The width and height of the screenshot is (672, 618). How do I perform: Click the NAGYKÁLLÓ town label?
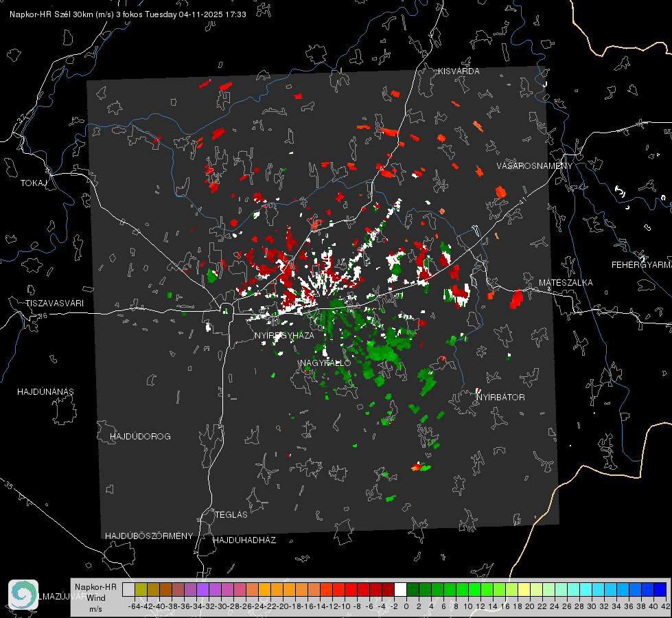325,363
